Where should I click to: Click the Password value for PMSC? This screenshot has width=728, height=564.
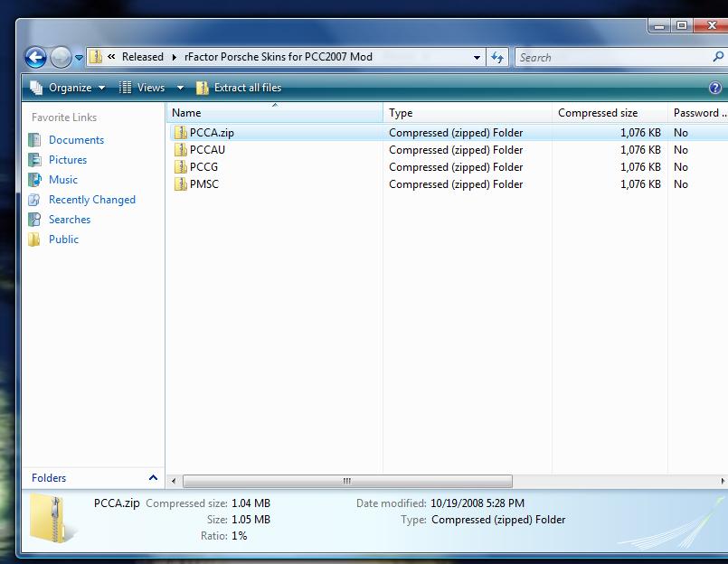coord(681,184)
